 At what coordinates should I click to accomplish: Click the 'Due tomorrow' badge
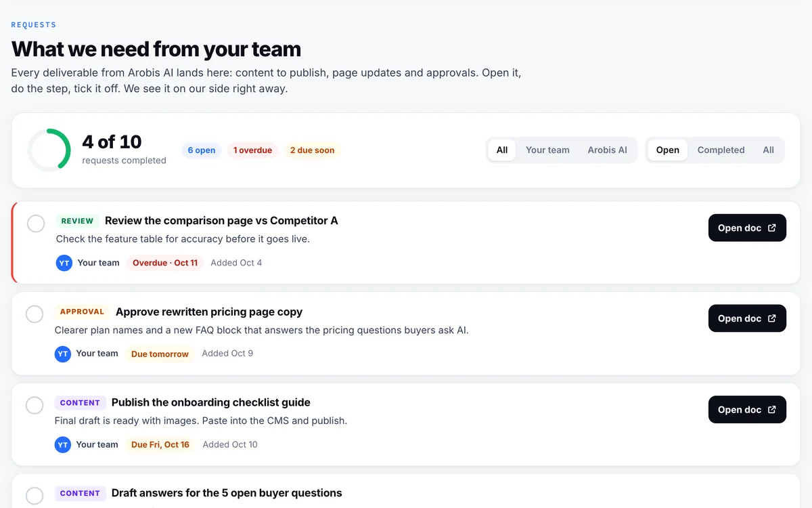(160, 354)
